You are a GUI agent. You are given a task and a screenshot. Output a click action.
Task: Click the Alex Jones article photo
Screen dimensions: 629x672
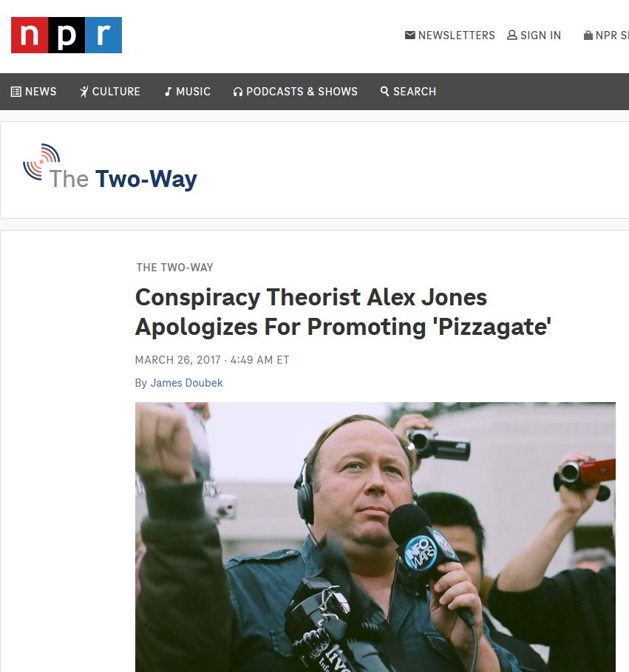(x=375, y=537)
